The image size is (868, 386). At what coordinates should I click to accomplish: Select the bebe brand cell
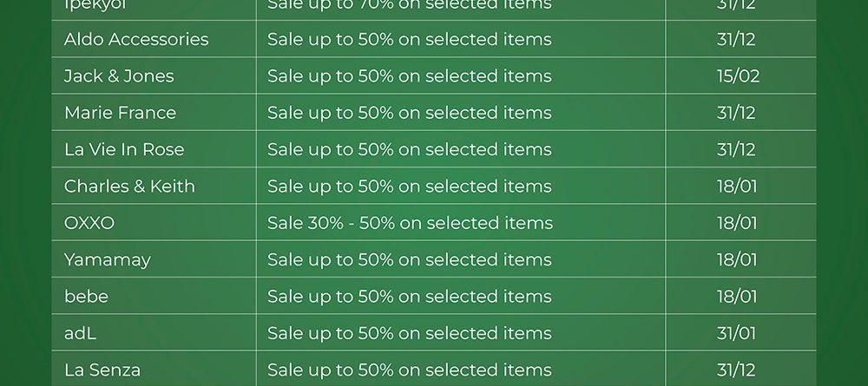[86, 297]
